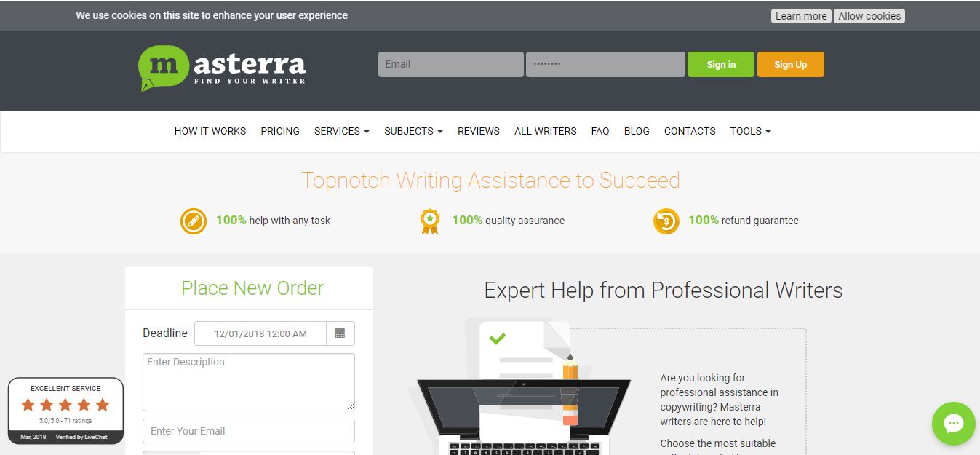
Task: Click the five-star Excellent Service rating badge
Action: pyautogui.click(x=65, y=411)
